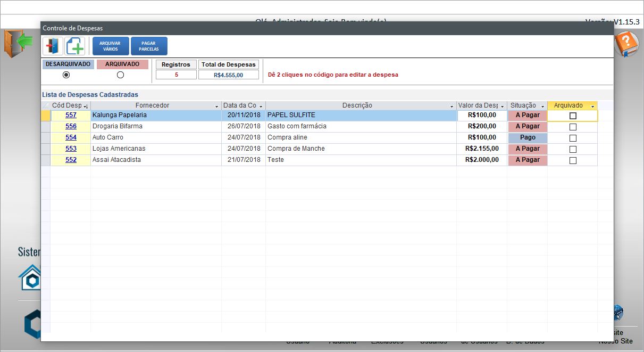The width and height of the screenshot is (644, 352).
Task: Click the large door-with-arrow exit icon
Action: 18,44
